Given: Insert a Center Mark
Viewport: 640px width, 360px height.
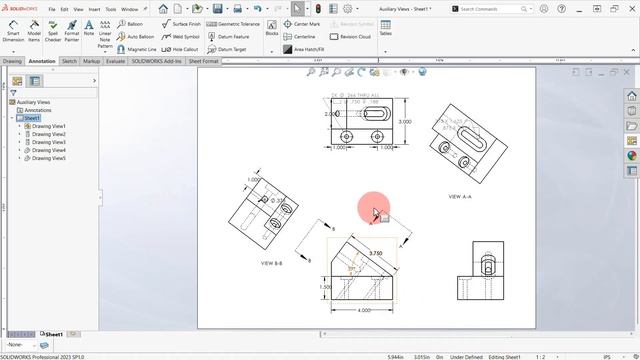Looking at the screenshot, I should pos(302,24).
